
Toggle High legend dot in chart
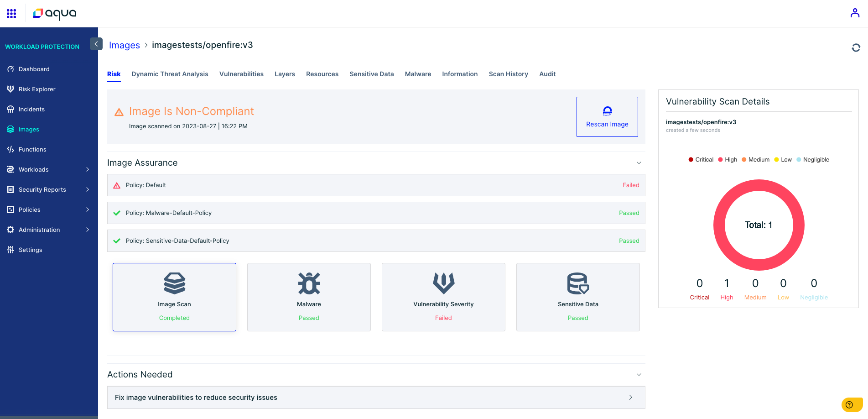coord(720,160)
